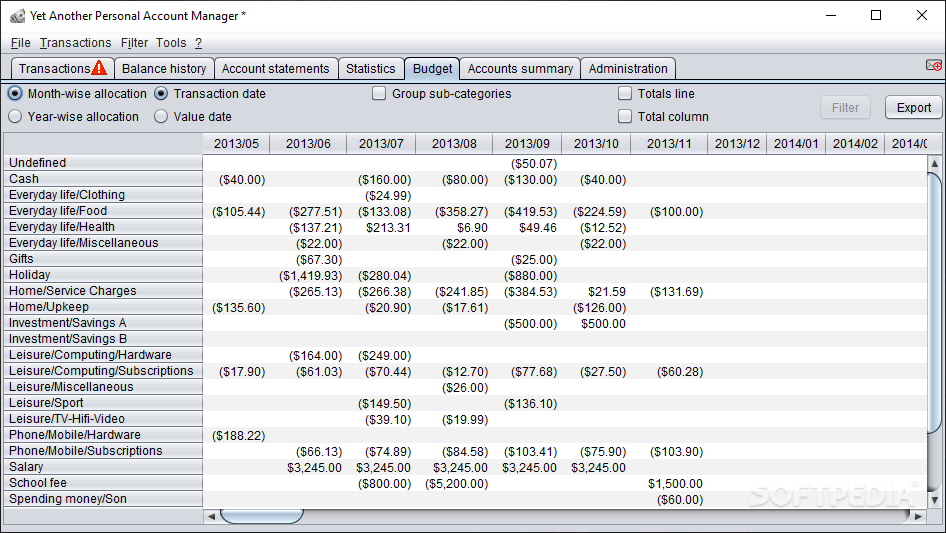
Task: Click the greyed-out Filter button
Action: (x=845, y=107)
